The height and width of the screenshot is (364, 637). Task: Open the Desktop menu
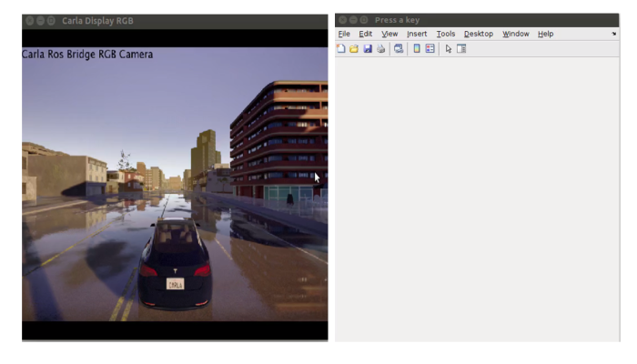[x=479, y=34]
